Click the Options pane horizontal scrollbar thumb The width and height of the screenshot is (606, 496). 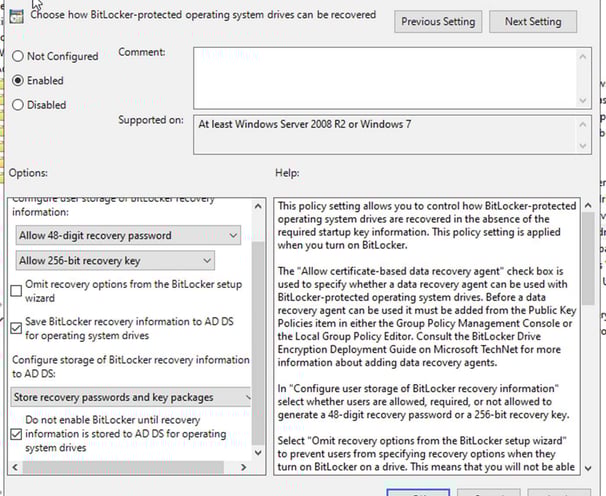pos(123,467)
